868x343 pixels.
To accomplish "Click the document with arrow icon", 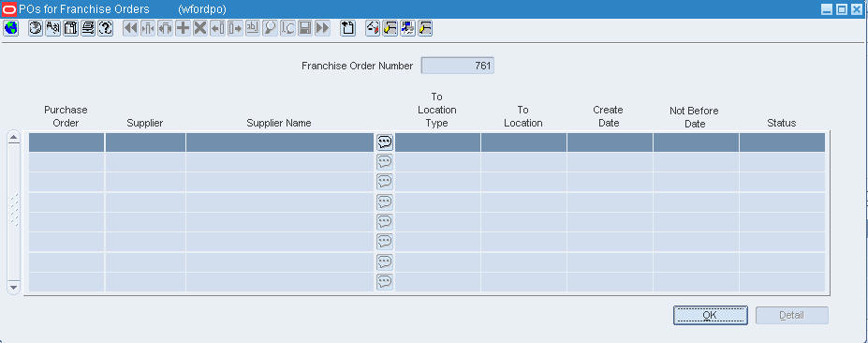I will click(347, 28).
